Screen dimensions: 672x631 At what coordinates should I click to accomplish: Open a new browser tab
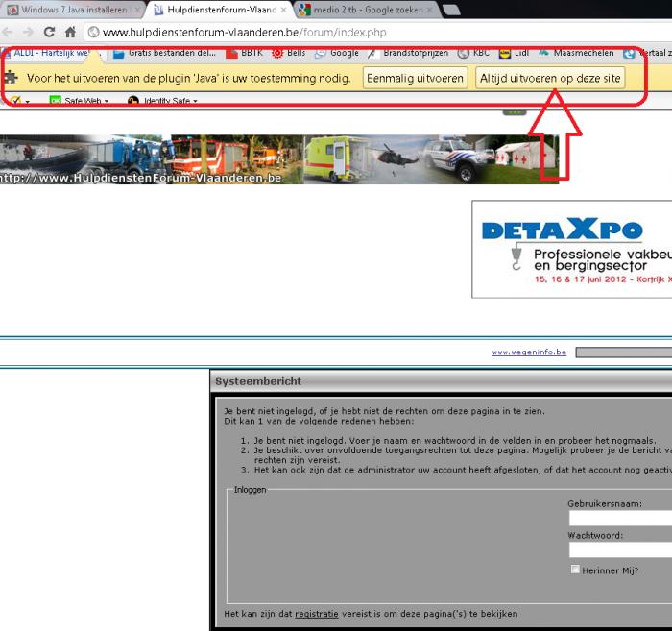click(451, 10)
